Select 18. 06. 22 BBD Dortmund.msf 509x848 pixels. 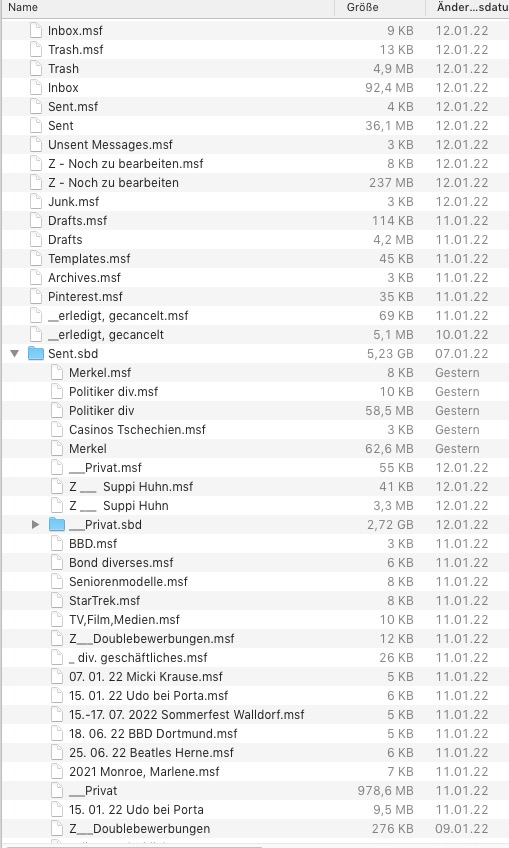pyautogui.click(x=153, y=734)
